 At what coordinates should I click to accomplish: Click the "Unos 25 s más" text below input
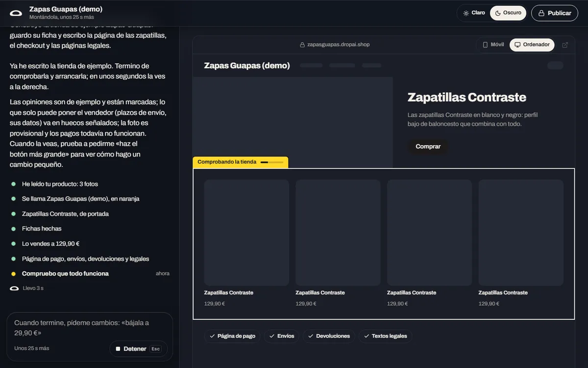(32, 348)
